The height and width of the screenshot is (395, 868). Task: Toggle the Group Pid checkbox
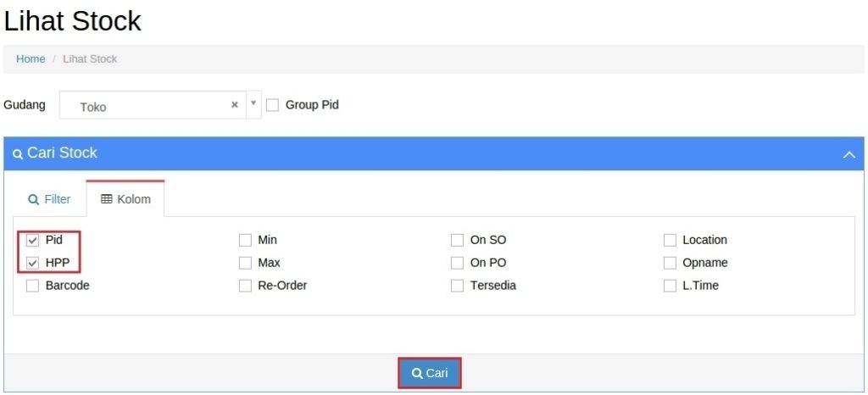point(272,105)
